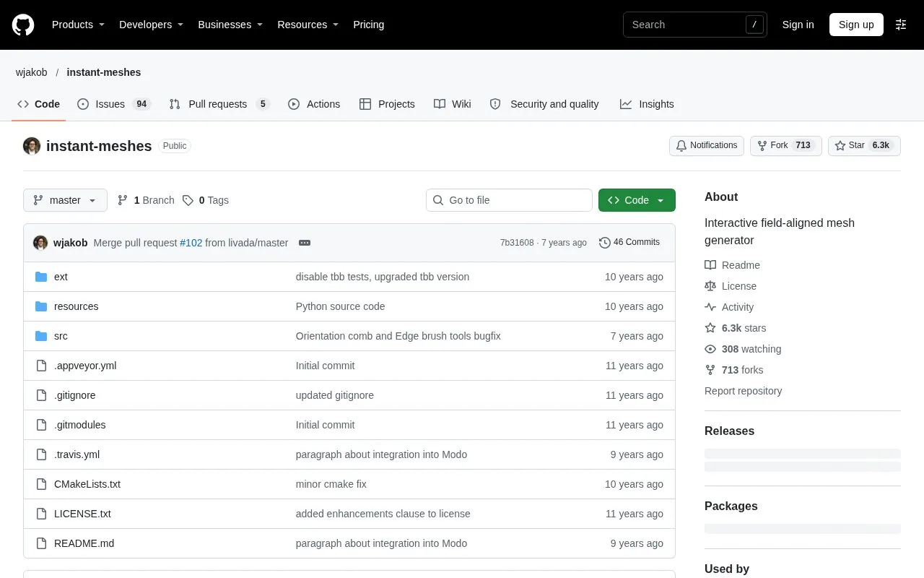This screenshot has height=578, width=924.
Task: Open the Pricing page
Action: point(368,25)
